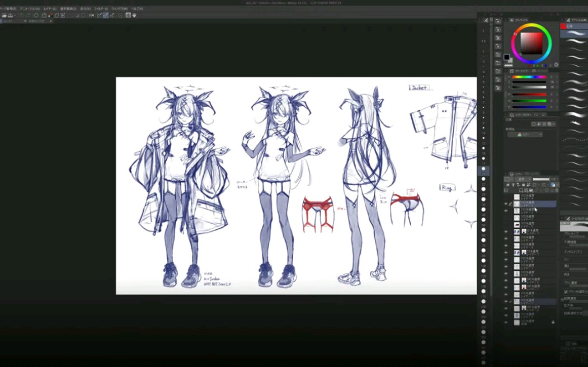Toggle the snap to ruler icon

[x=100, y=15]
